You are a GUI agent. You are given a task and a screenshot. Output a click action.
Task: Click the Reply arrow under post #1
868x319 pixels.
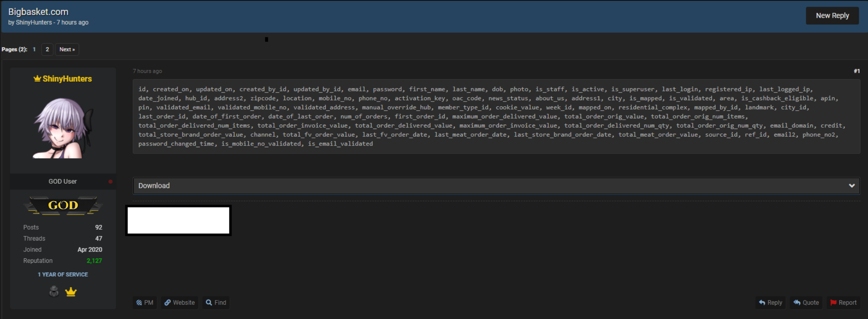(x=770, y=302)
